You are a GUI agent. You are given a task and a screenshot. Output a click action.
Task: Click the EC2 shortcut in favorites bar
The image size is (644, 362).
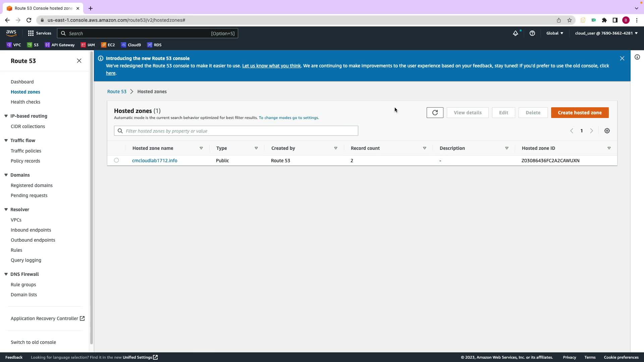(x=108, y=45)
